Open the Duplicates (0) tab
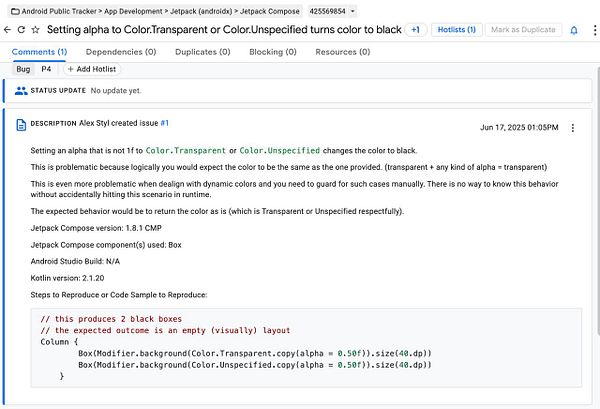 click(203, 52)
